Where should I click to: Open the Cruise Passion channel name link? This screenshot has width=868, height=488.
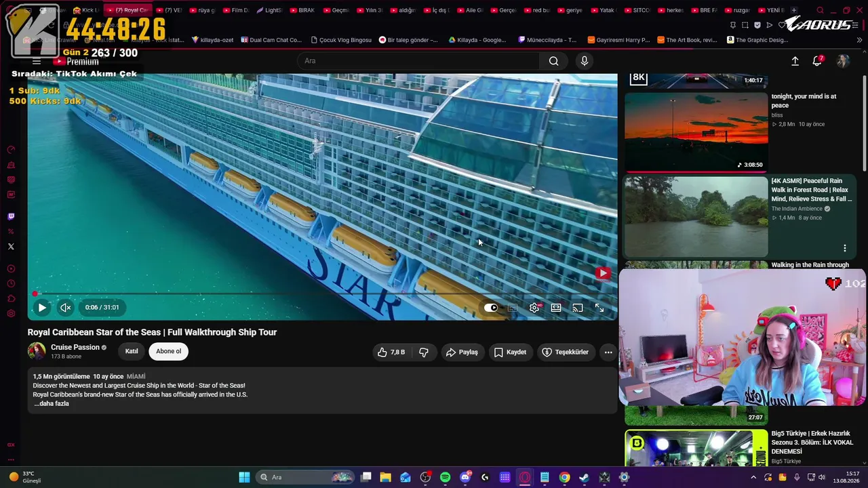pos(75,347)
